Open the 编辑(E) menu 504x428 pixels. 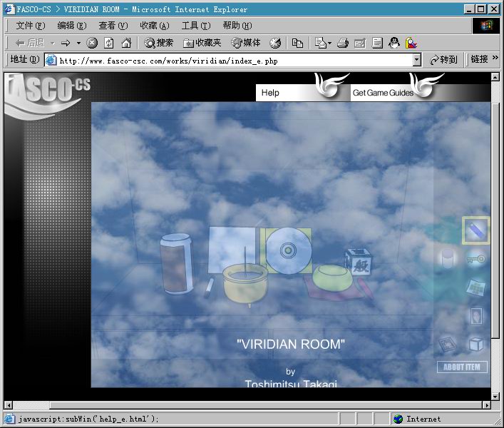[72, 26]
